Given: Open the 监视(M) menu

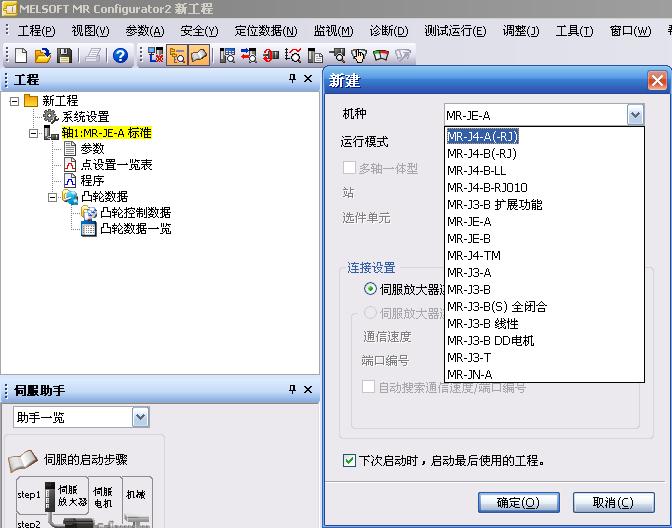Looking at the screenshot, I should (333, 31).
